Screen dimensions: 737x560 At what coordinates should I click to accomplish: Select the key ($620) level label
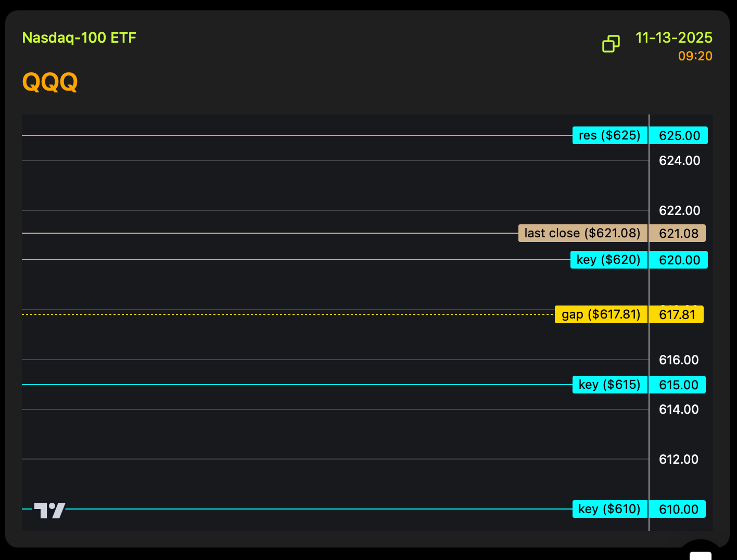point(608,260)
